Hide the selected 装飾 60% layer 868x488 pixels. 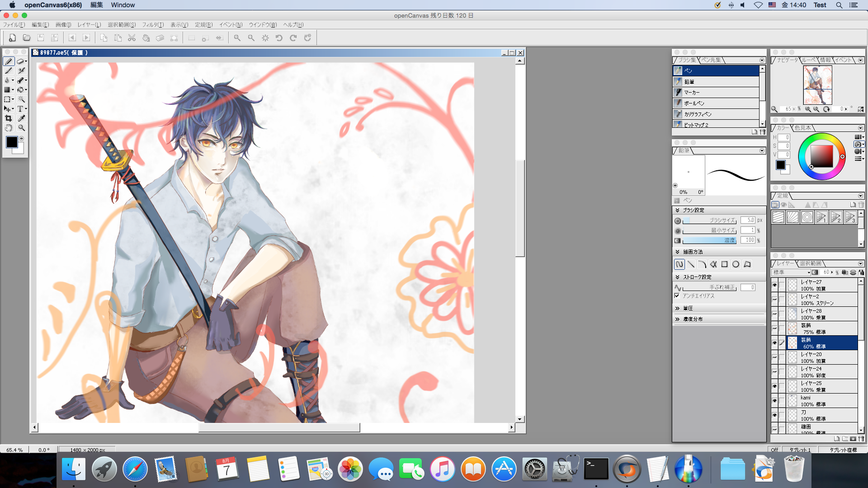[x=774, y=343]
